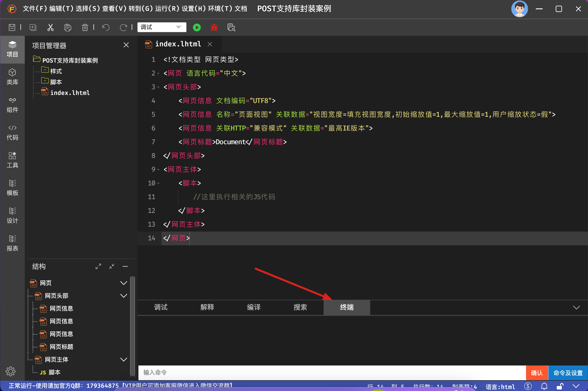The width and height of the screenshot is (588, 391).
Task: Switch to the 编译 bottom tab
Action: point(254,307)
